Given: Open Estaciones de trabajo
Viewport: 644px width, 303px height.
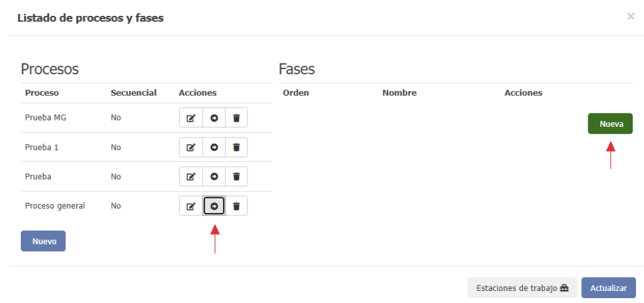Looking at the screenshot, I should coord(522,288).
